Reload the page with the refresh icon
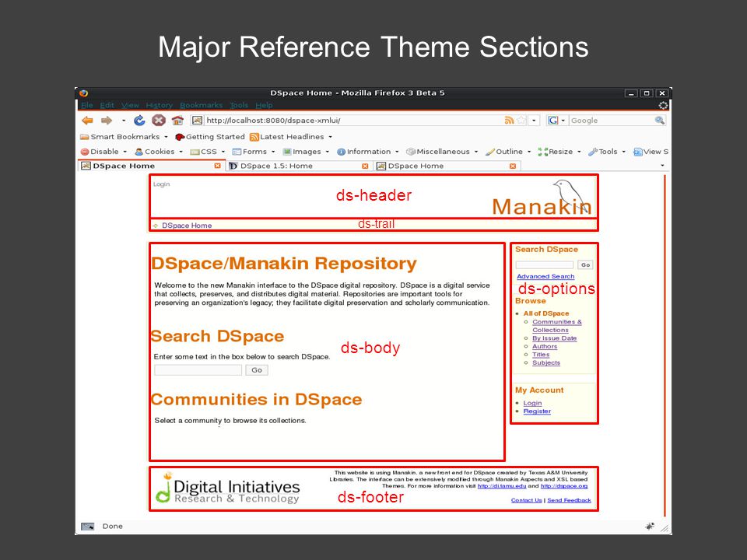747x560 pixels. [139, 121]
